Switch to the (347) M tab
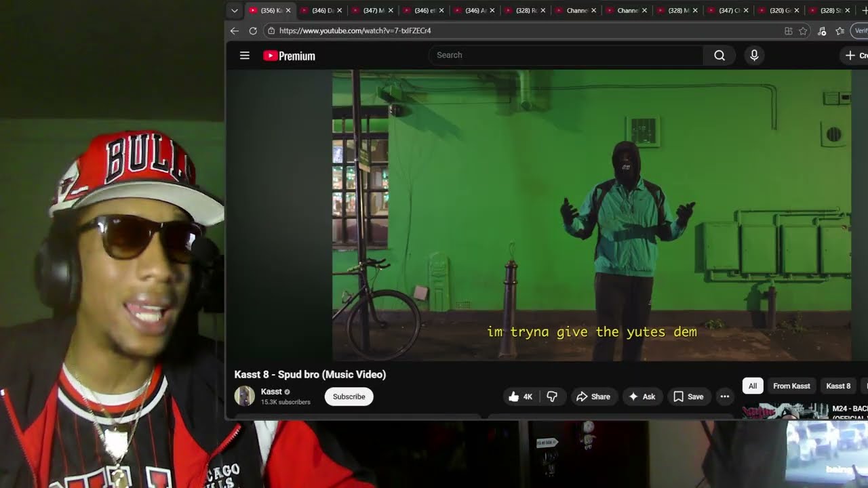868x488 pixels. coord(372,10)
